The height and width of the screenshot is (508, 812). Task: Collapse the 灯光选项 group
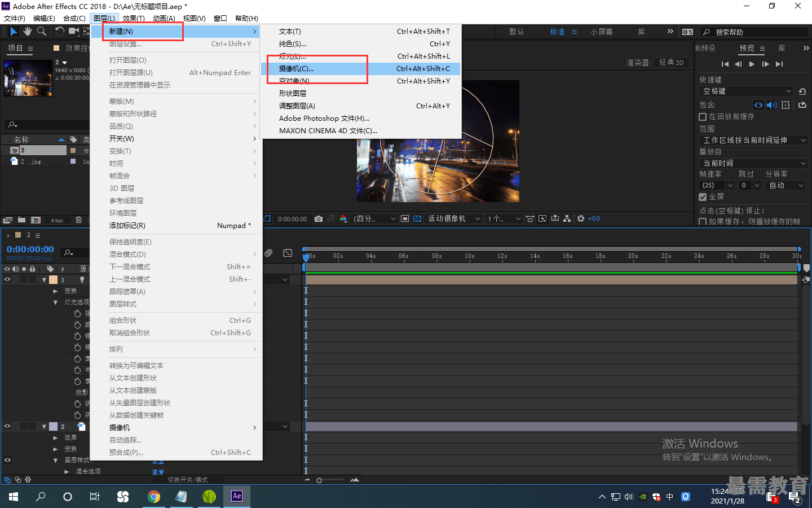coord(55,303)
